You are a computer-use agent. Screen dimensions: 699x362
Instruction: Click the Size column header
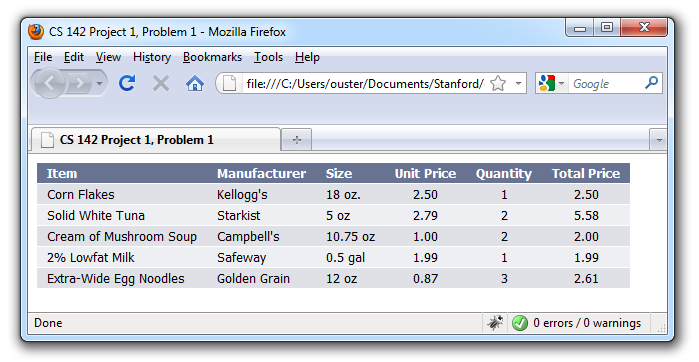point(339,173)
